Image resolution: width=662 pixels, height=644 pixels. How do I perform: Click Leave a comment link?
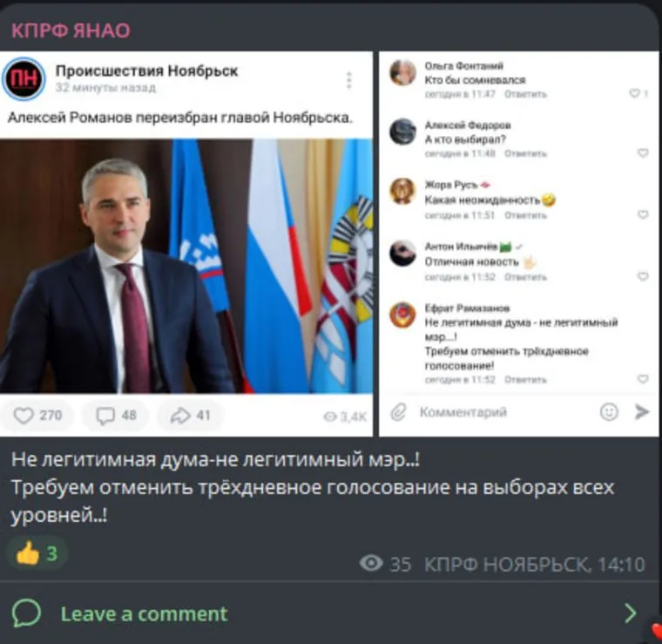(144, 614)
